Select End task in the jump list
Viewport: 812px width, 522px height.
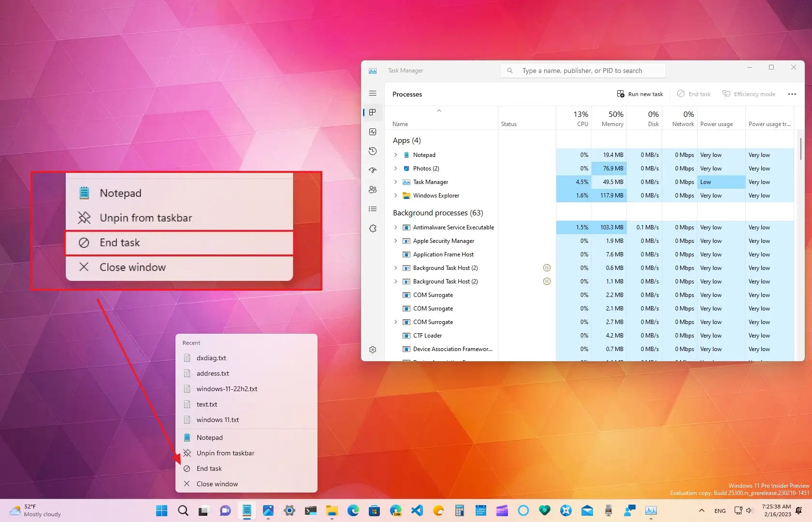pos(209,468)
